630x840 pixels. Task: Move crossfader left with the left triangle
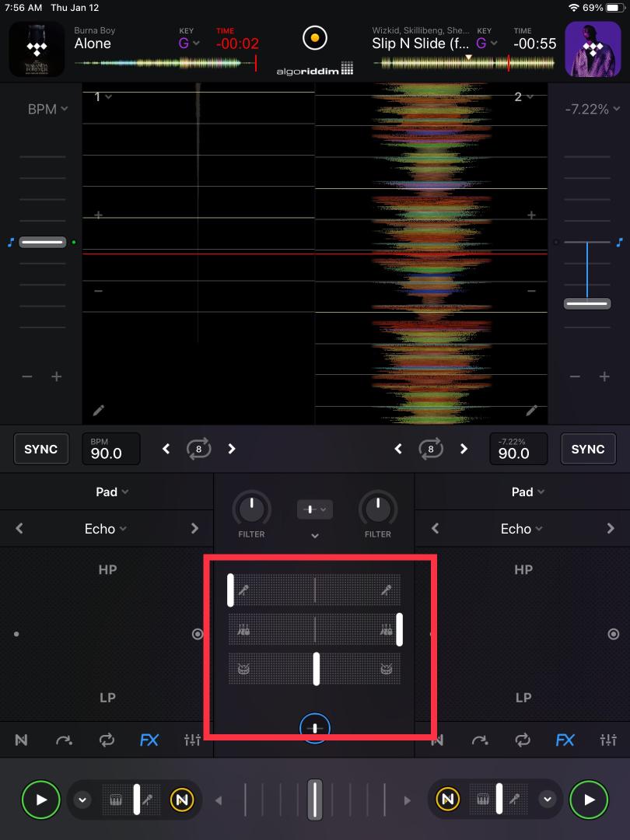[219, 800]
